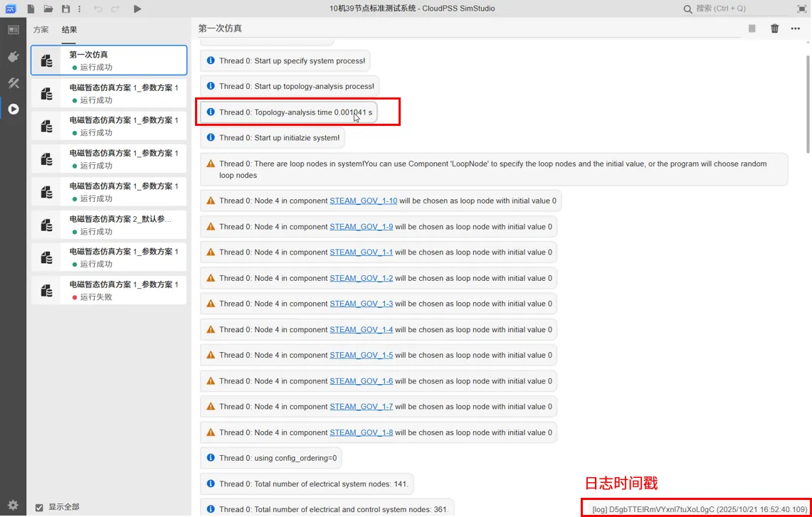Viewport: 812px width, 517px height.
Task: Switch to the 方案 tab
Action: (x=41, y=30)
